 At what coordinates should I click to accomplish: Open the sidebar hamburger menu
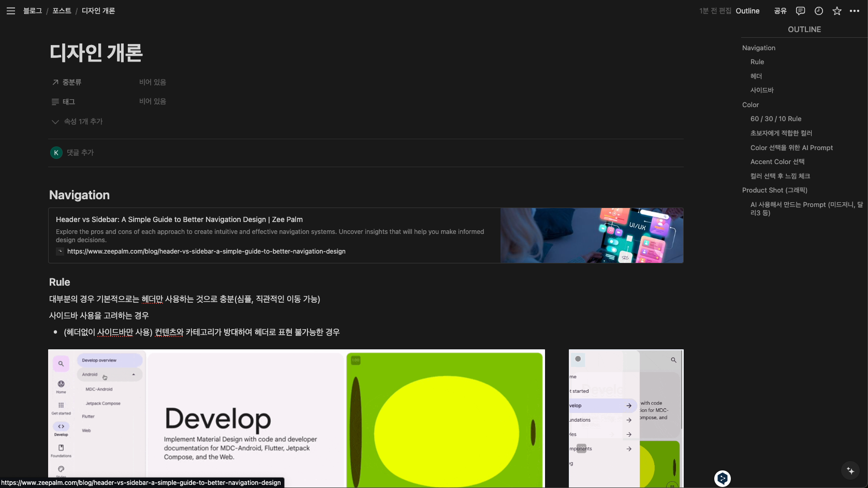tap(11, 11)
